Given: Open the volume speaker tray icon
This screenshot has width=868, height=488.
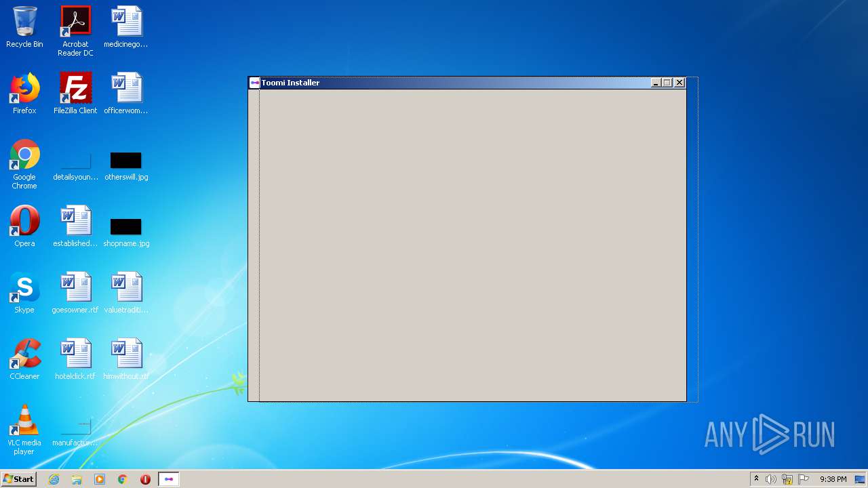Looking at the screenshot, I should tap(771, 479).
